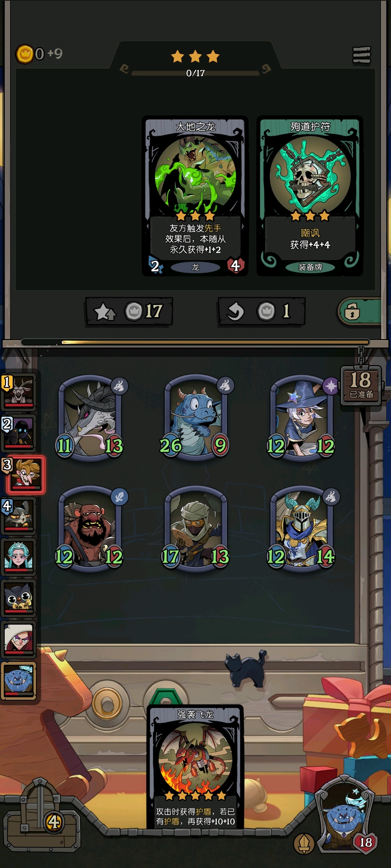Select the 大地之龙 dragon card

click(x=195, y=196)
